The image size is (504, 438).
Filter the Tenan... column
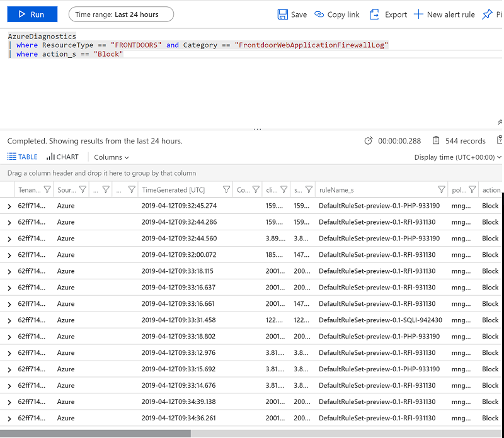pos(47,190)
